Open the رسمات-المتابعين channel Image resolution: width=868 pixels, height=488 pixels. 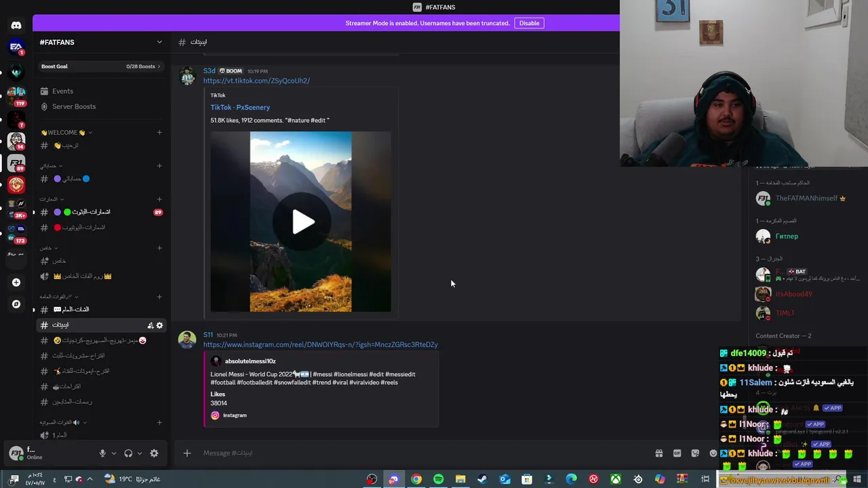[x=101, y=402]
